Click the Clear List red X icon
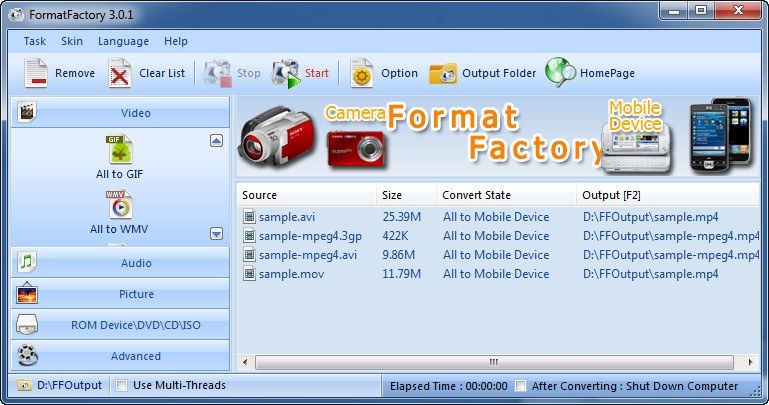 click(120, 73)
